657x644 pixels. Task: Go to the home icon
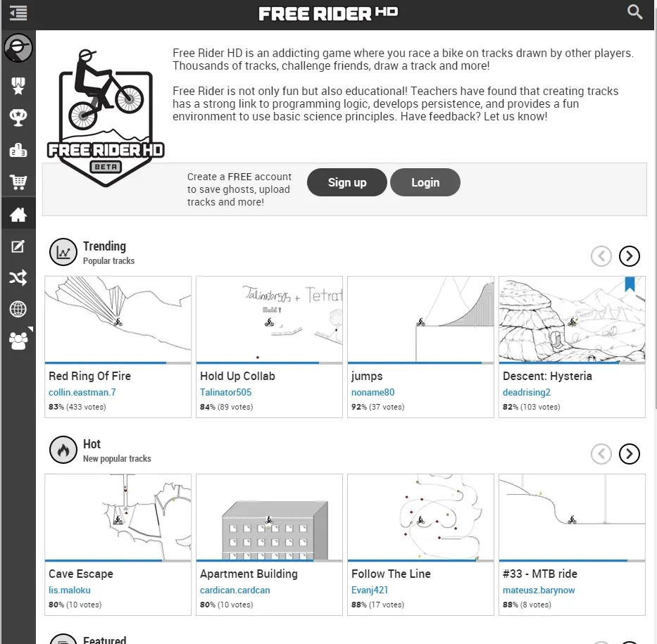pyautogui.click(x=18, y=215)
